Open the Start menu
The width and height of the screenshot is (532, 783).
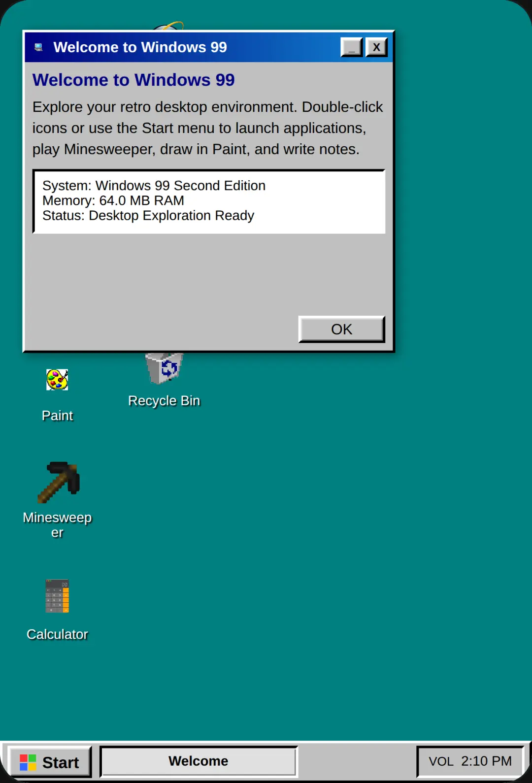click(x=50, y=762)
